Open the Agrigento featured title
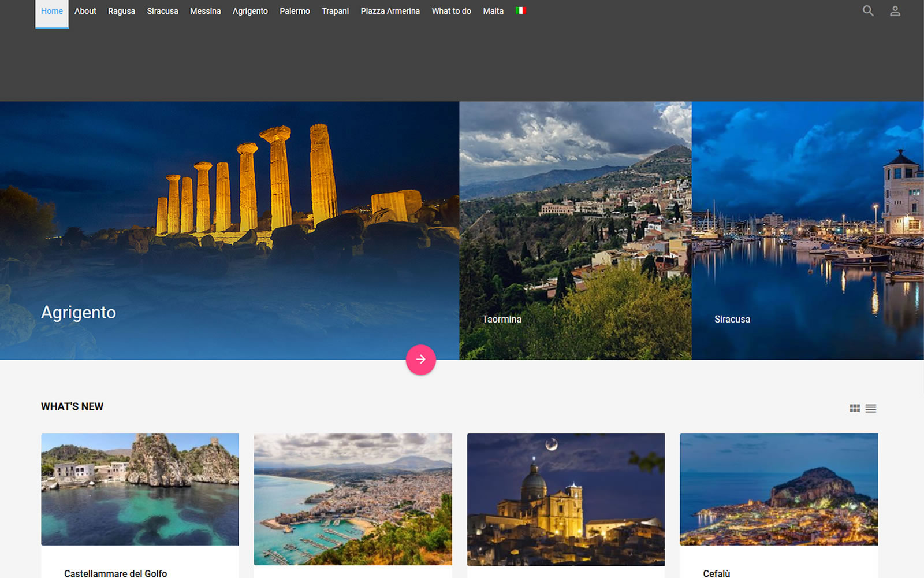The height and width of the screenshot is (578, 924). (79, 312)
